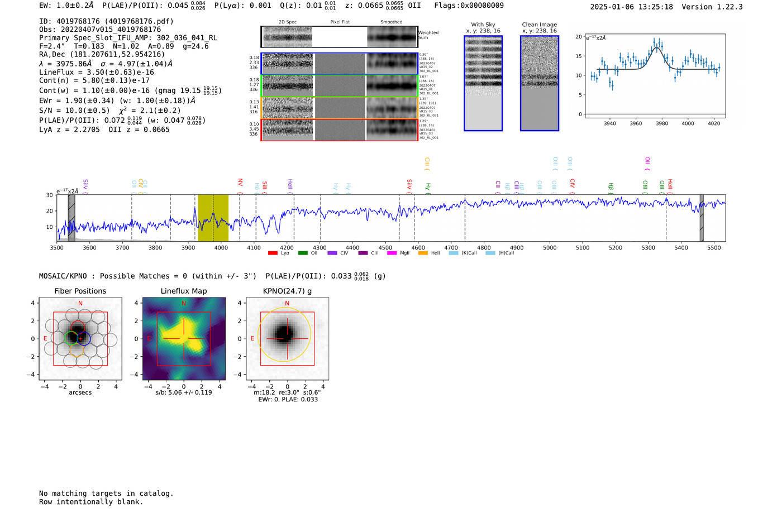Click the Obs: 20220407v015_4019768176 line

100,30
